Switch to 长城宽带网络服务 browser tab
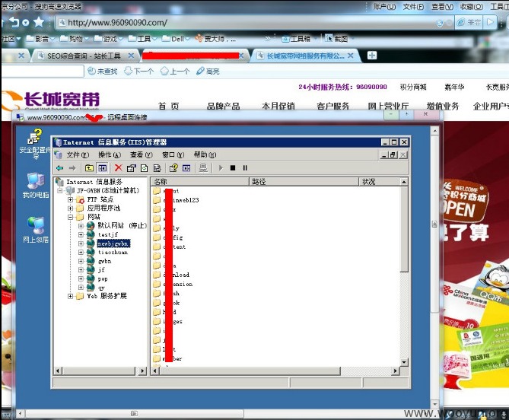 pyautogui.click(x=305, y=56)
